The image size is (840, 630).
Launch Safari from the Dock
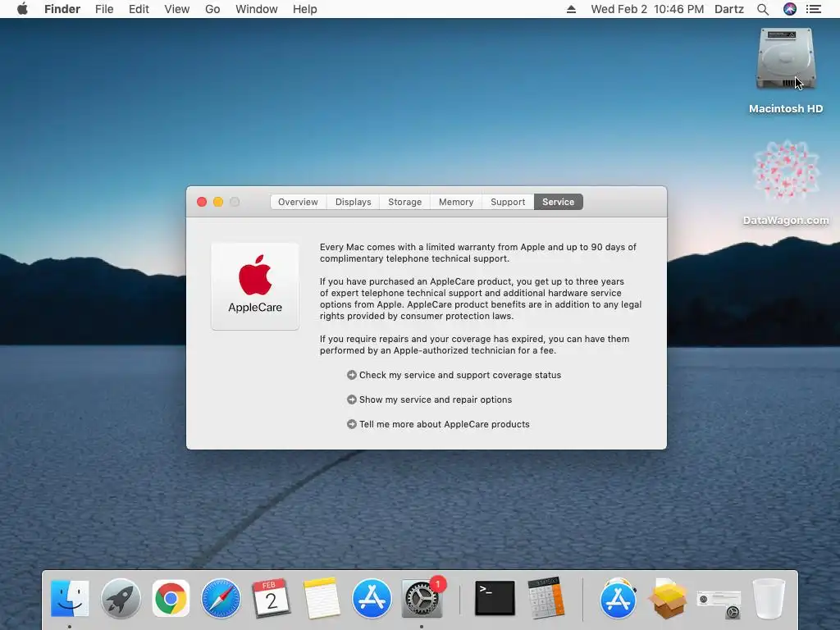tap(221, 598)
